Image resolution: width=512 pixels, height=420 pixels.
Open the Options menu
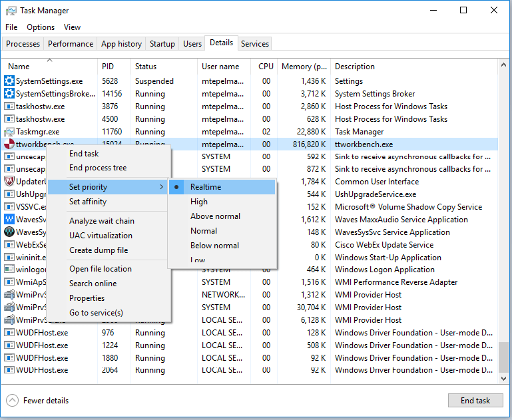[x=41, y=27]
